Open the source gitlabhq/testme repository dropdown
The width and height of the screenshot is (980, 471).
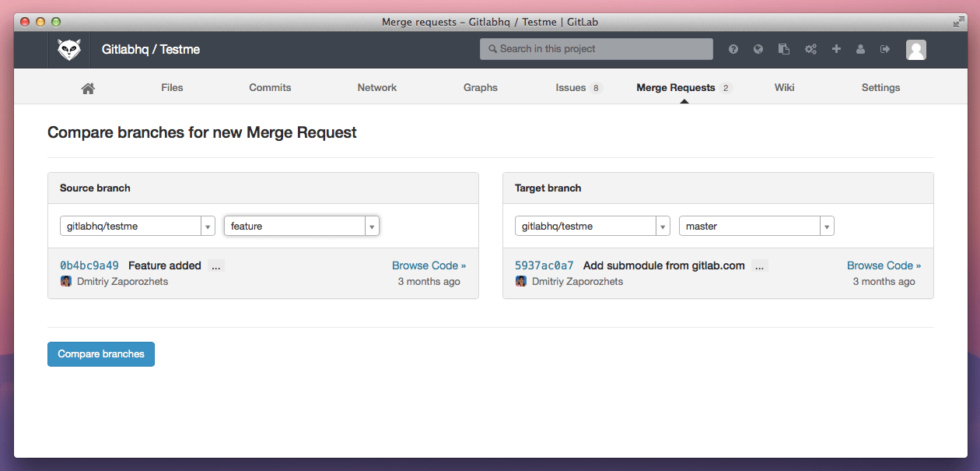[x=208, y=225]
